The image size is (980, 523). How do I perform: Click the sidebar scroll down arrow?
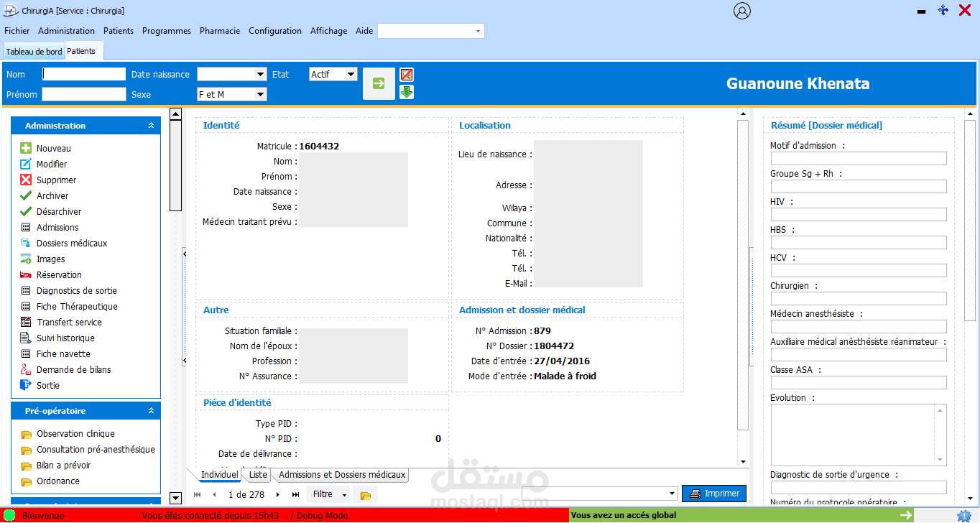coord(175,498)
